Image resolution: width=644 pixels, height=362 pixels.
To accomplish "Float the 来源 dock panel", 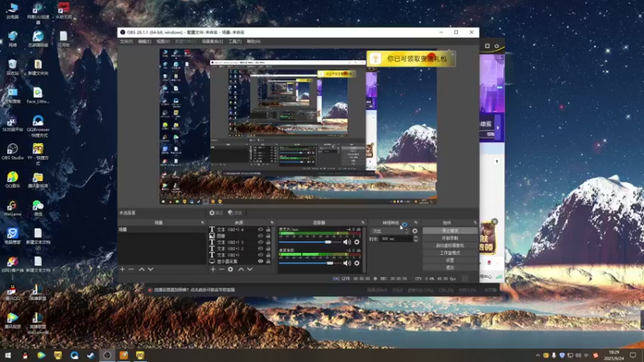I will pyautogui.click(x=272, y=223).
